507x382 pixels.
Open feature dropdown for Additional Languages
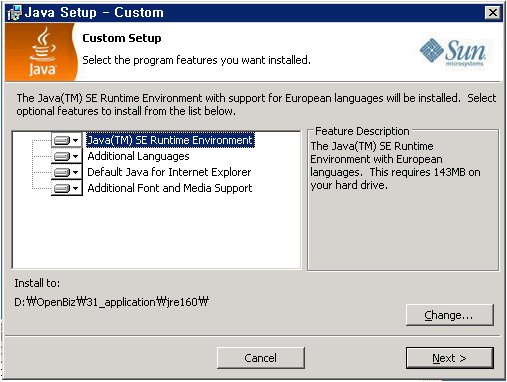67,156
